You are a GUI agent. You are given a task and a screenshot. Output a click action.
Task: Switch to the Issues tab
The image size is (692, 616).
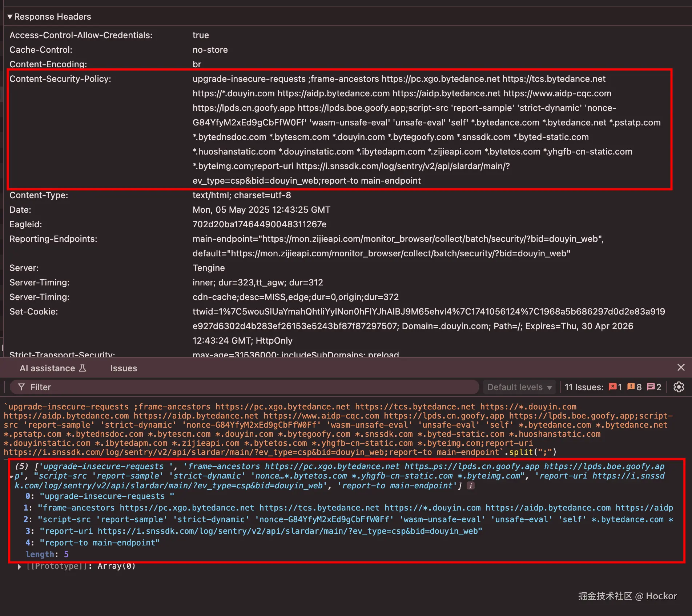coord(124,368)
